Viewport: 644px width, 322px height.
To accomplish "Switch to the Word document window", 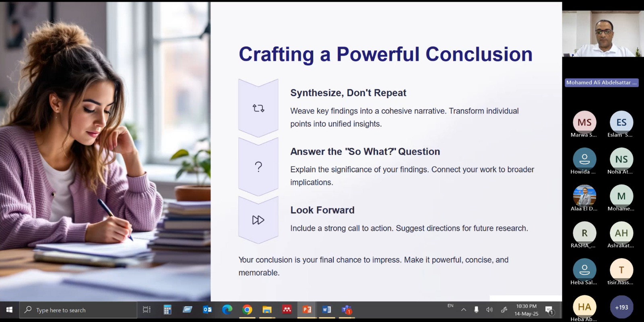I will coord(326,310).
